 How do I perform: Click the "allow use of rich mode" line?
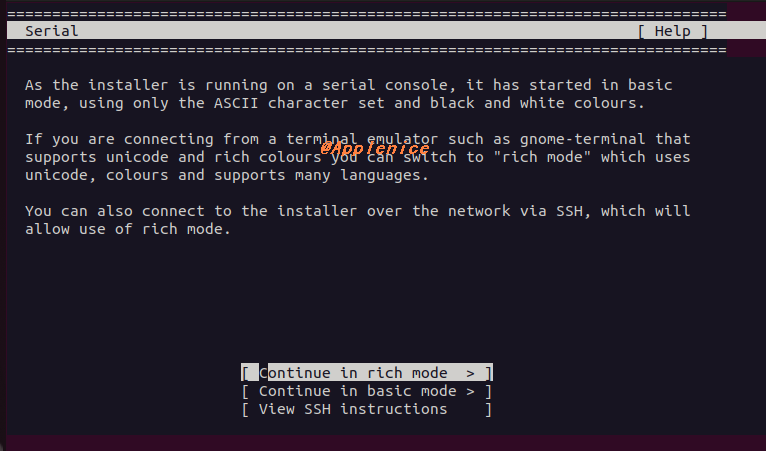pos(128,229)
